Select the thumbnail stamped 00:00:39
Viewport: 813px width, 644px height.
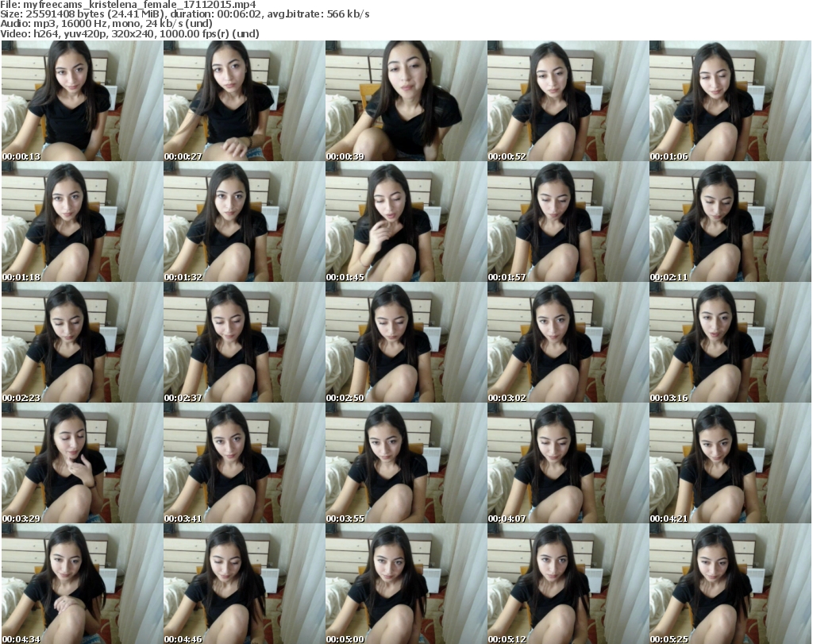[x=406, y=101]
